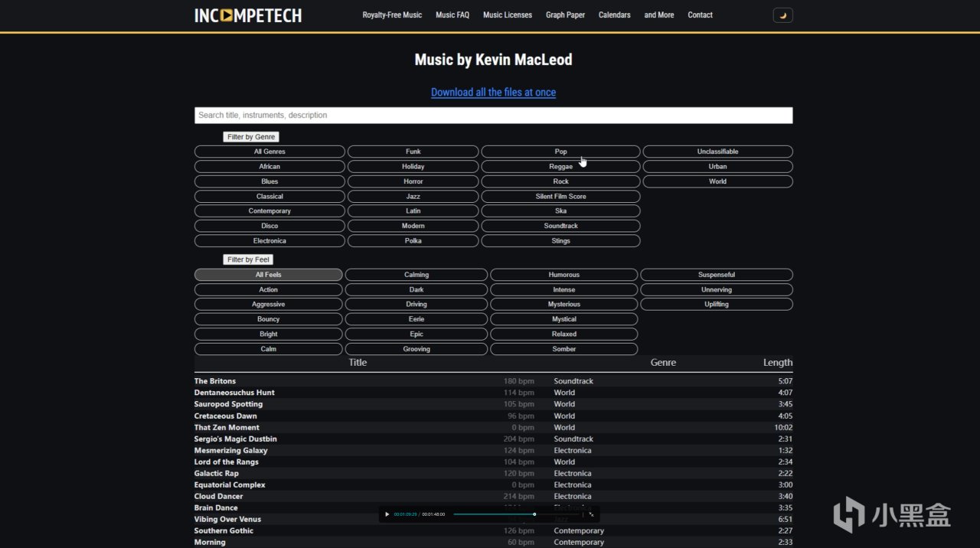
Task: Open track 'The Britons'
Action: (215, 381)
